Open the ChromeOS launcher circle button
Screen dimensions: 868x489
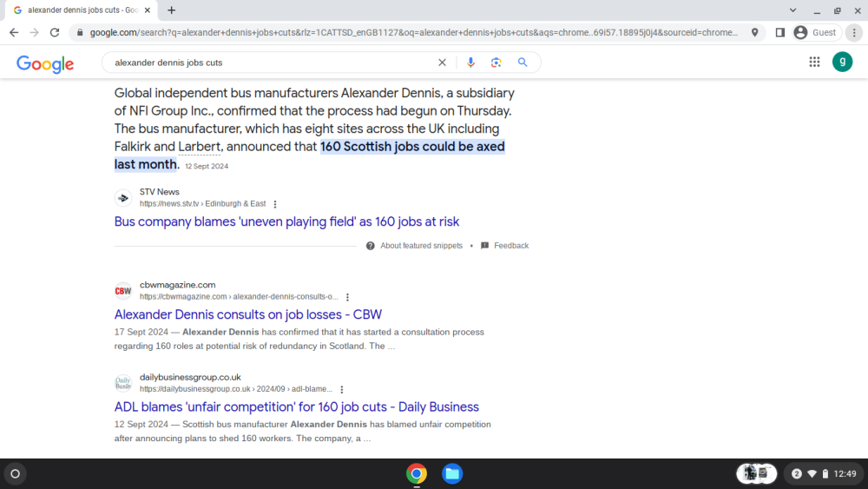(x=16, y=474)
